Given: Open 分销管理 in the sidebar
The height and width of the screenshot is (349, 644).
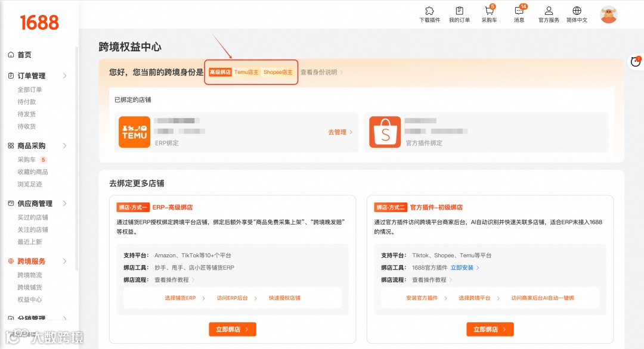Looking at the screenshot, I should pyautogui.click(x=31, y=318).
